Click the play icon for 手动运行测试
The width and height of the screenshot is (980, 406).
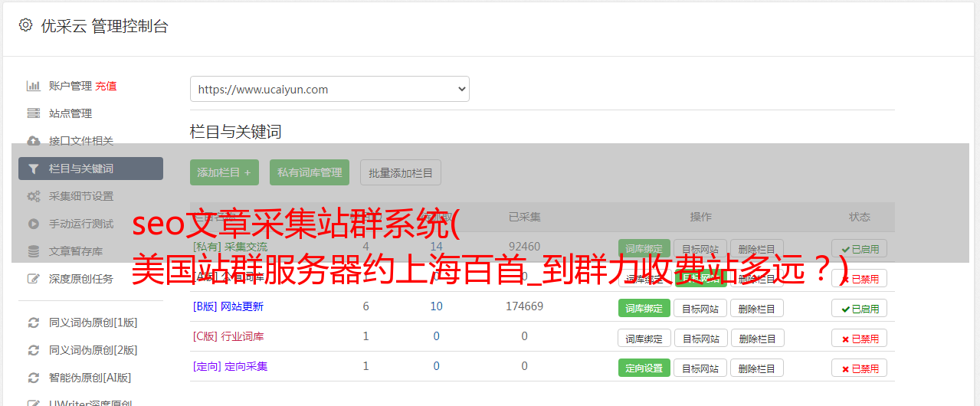tap(33, 224)
